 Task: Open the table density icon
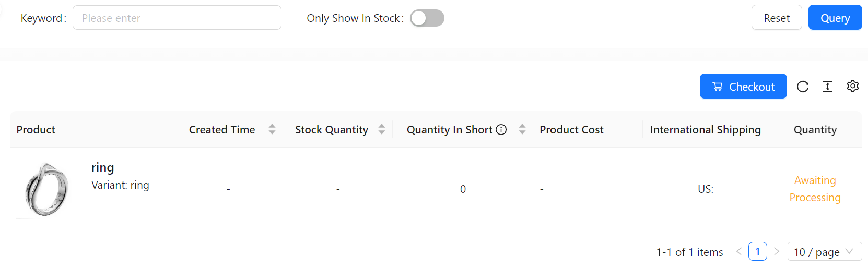[x=828, y=87]
